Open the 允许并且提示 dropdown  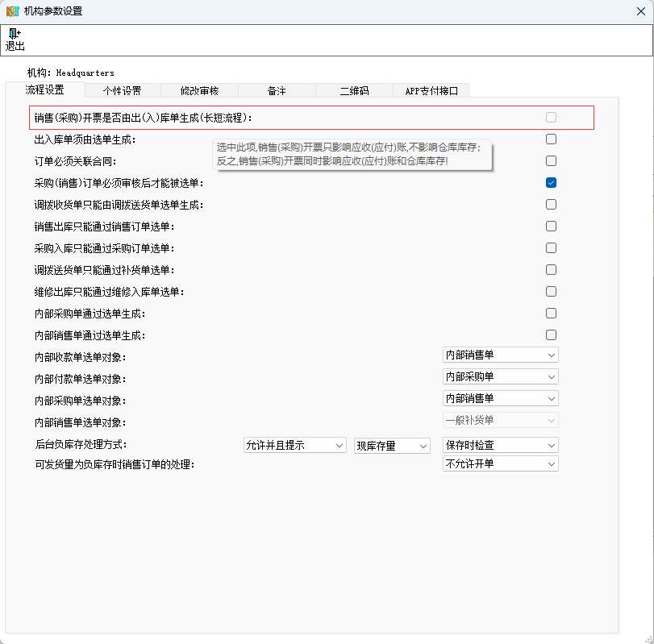click(295, 445)
